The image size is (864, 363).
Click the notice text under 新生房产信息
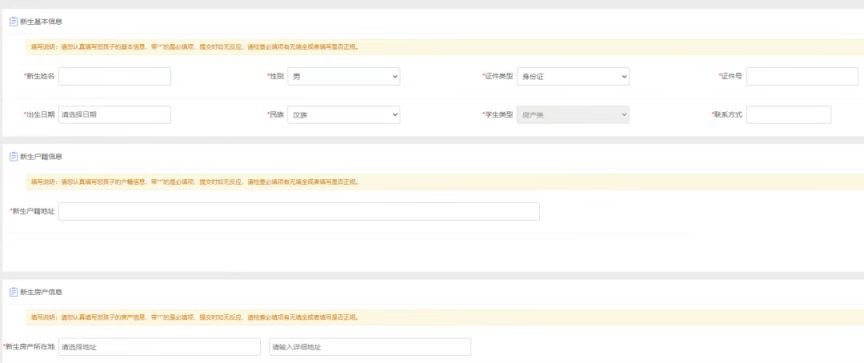point(195,317)
